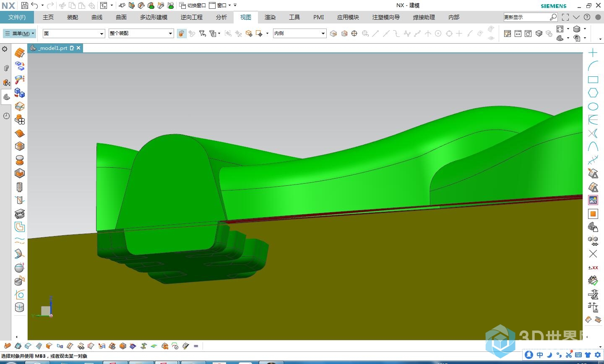Open the settings gear on the resource bar

click(5, 49)
